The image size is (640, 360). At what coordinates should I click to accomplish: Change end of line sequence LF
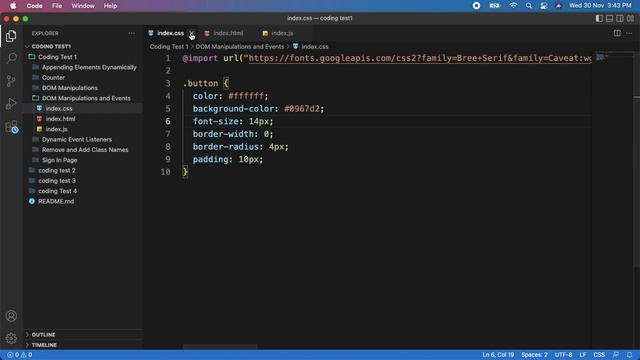[583, 355]
